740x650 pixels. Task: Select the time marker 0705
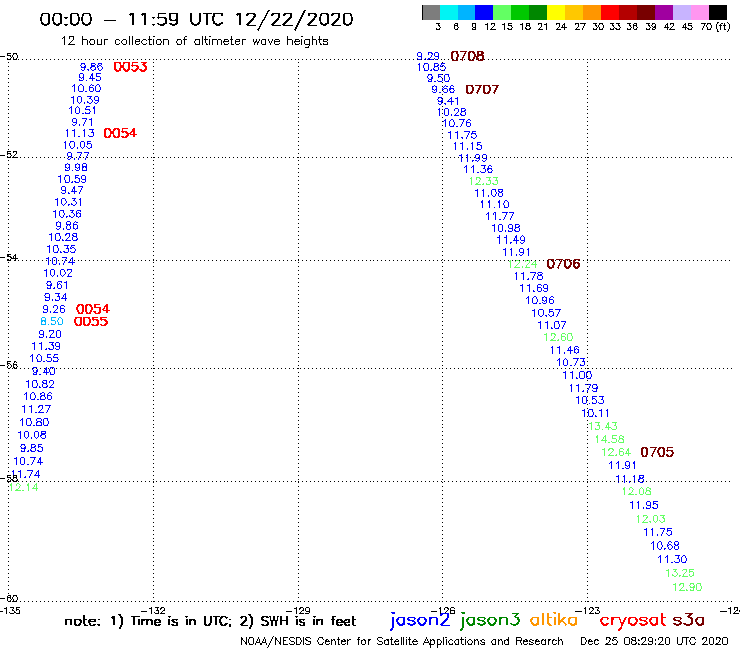click(x=657, y=452)
